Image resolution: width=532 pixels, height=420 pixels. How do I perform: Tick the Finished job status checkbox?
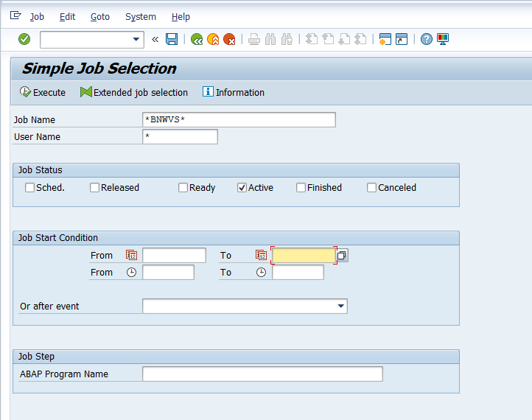tap(301, 188)
